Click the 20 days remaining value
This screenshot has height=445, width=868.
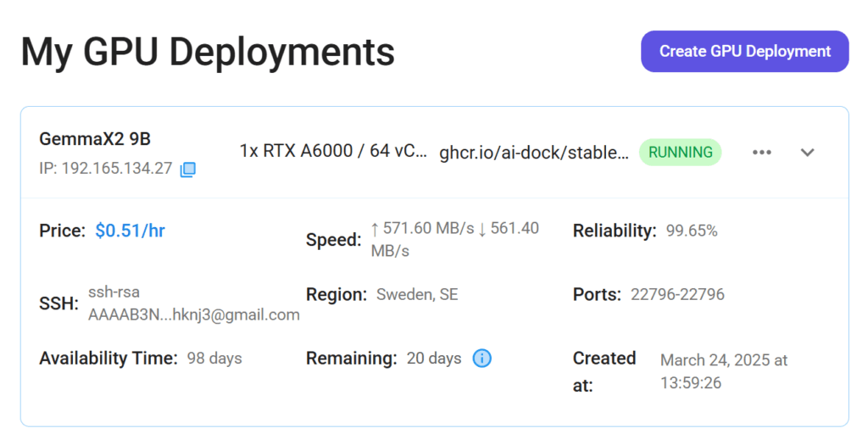(x=433, y=359)
